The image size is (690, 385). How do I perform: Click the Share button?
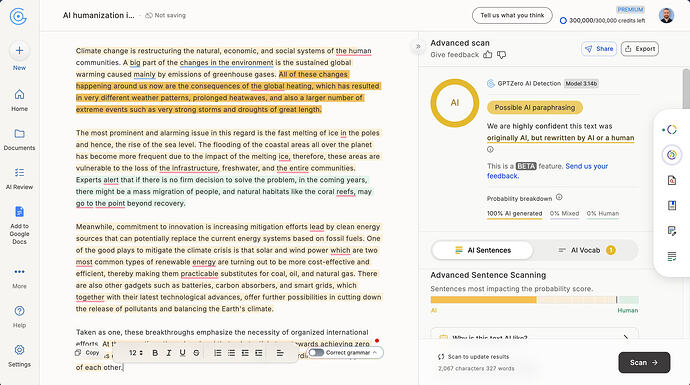point(599,49)
